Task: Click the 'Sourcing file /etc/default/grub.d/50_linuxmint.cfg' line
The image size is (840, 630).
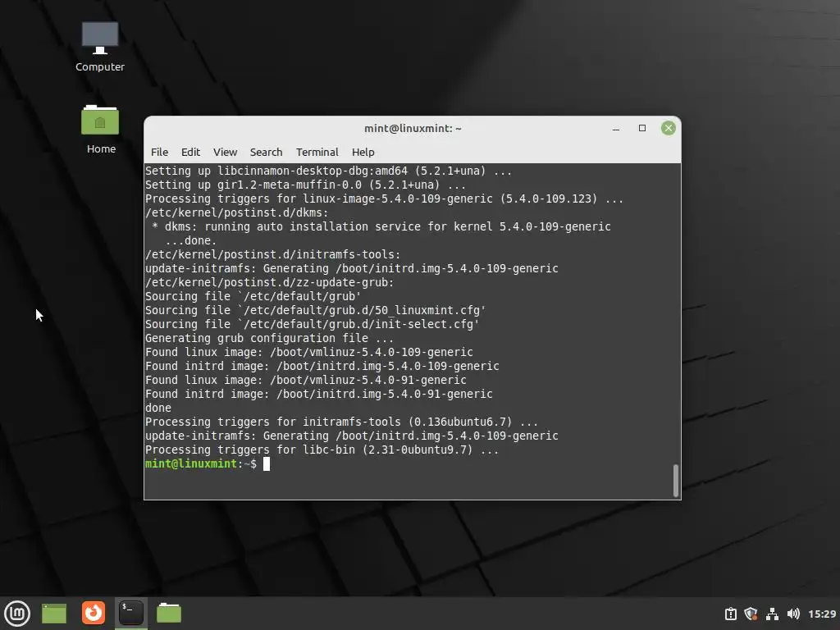Action: point(315,311)
